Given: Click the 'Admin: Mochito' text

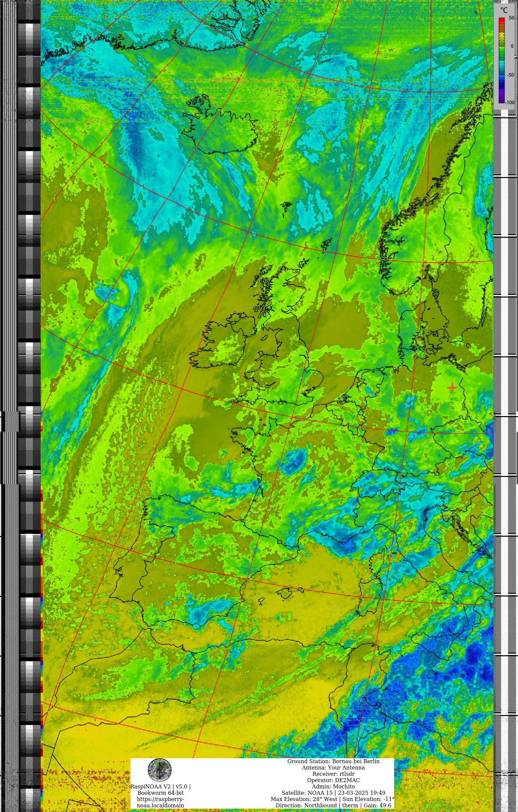Looking at the screenshot, I should (x=333, y=787).
